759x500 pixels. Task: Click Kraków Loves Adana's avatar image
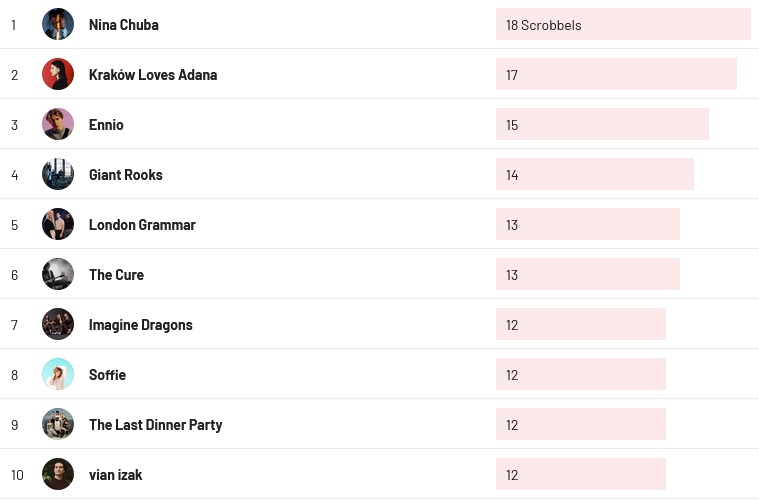click(x=58, y=74)
